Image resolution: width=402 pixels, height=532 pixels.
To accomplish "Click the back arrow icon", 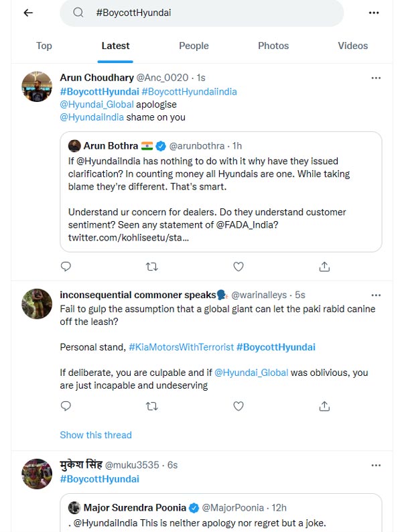I will (28, 13).
